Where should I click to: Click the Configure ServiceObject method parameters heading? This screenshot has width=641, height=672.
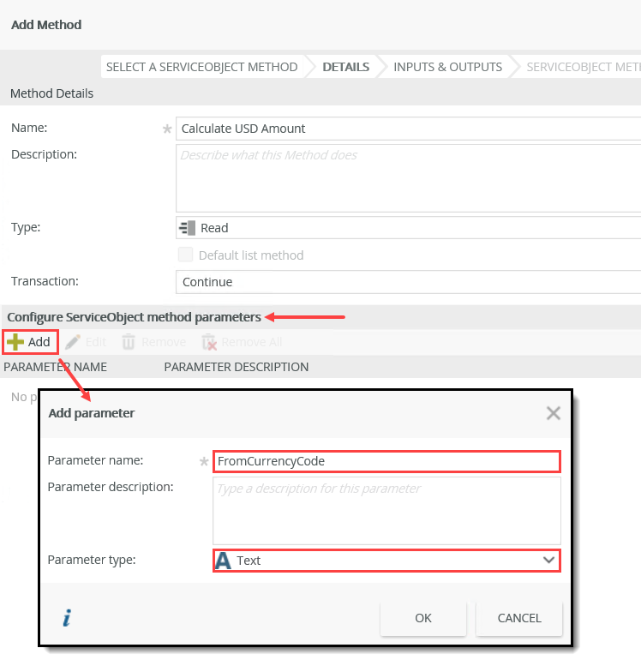click(x=134, y=317)
